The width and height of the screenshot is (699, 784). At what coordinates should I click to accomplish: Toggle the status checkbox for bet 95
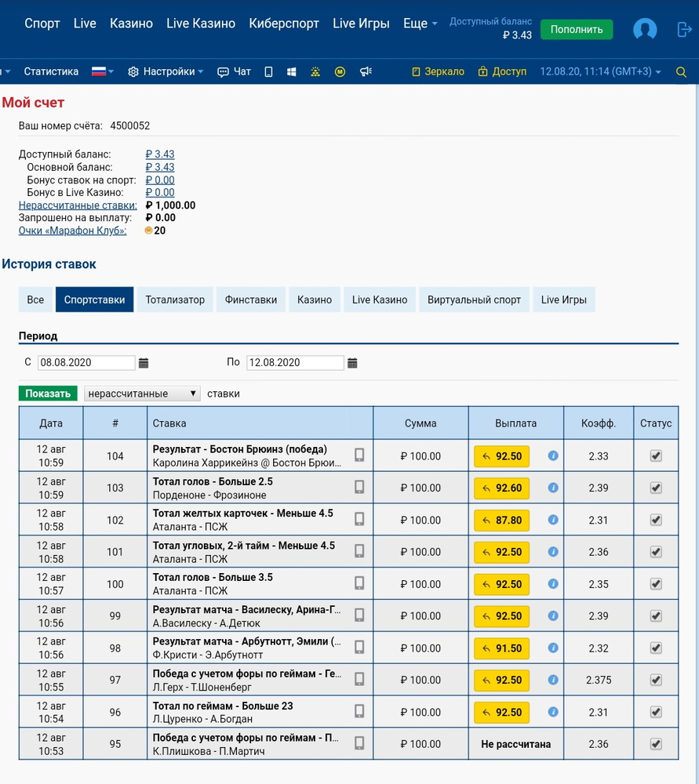tap(656, 744)
